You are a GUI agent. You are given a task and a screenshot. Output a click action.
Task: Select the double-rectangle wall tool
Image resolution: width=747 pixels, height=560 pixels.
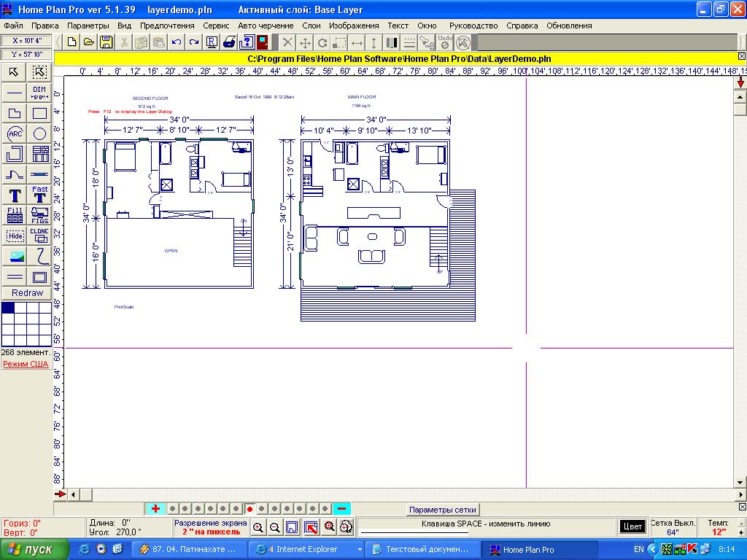click(x=39, y=276)
